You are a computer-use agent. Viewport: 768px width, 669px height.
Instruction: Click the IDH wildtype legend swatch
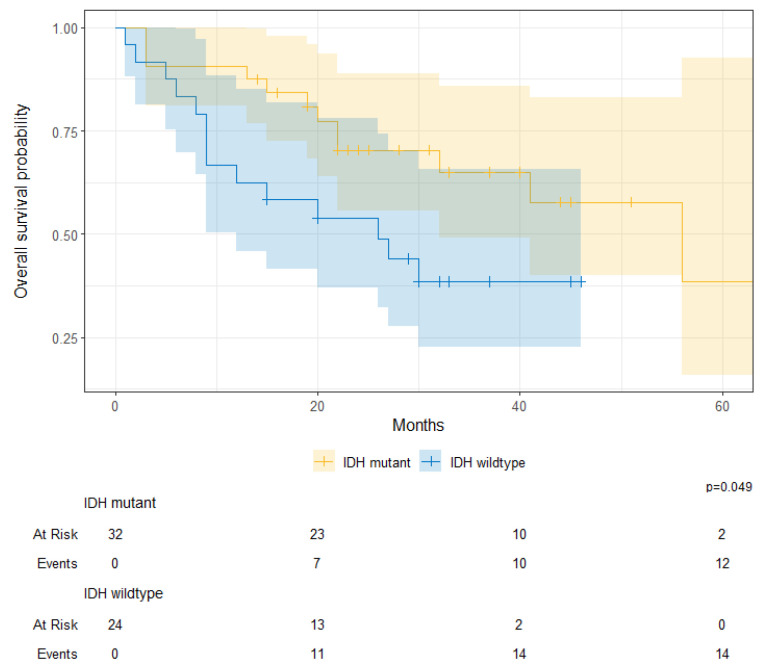click(x=430, y=461)
